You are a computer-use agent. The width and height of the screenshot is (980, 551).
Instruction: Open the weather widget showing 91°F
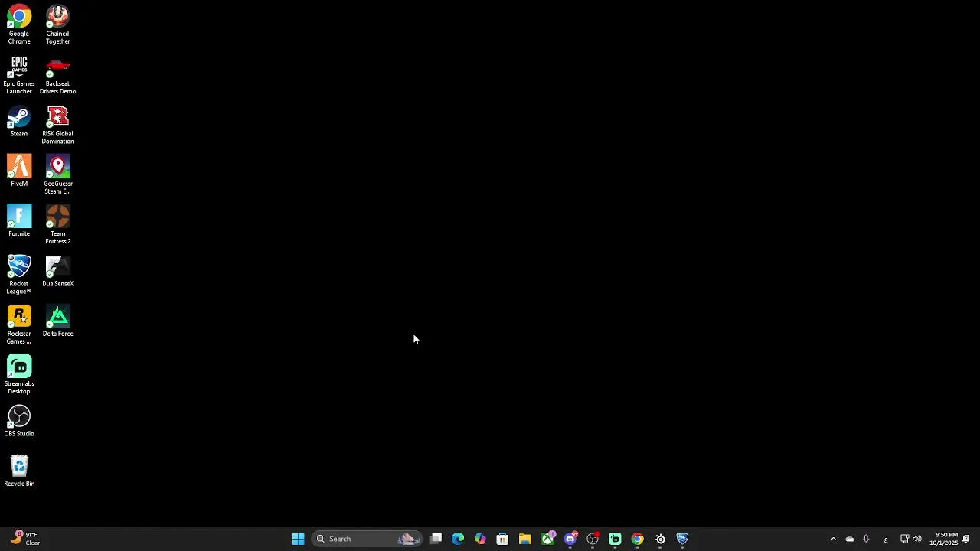click(x=25, y=539)
